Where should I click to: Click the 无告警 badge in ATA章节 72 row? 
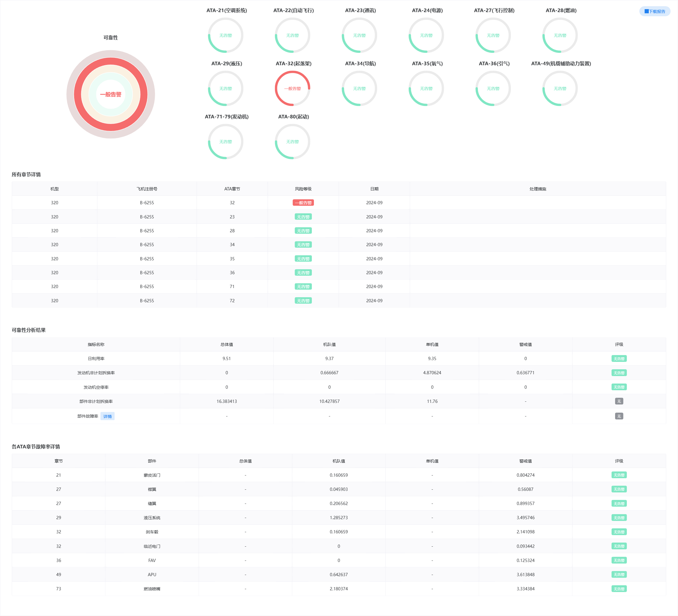click(303, 300)
